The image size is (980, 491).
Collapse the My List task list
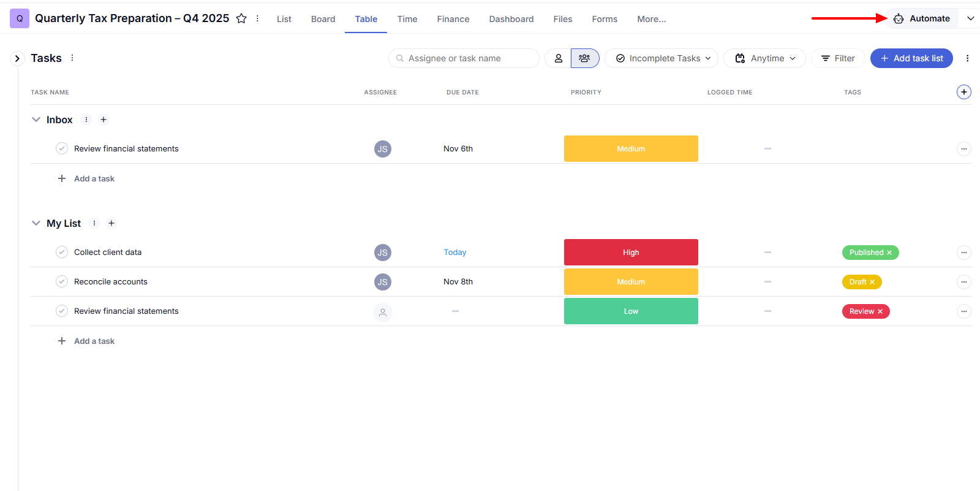coord(36,223)
